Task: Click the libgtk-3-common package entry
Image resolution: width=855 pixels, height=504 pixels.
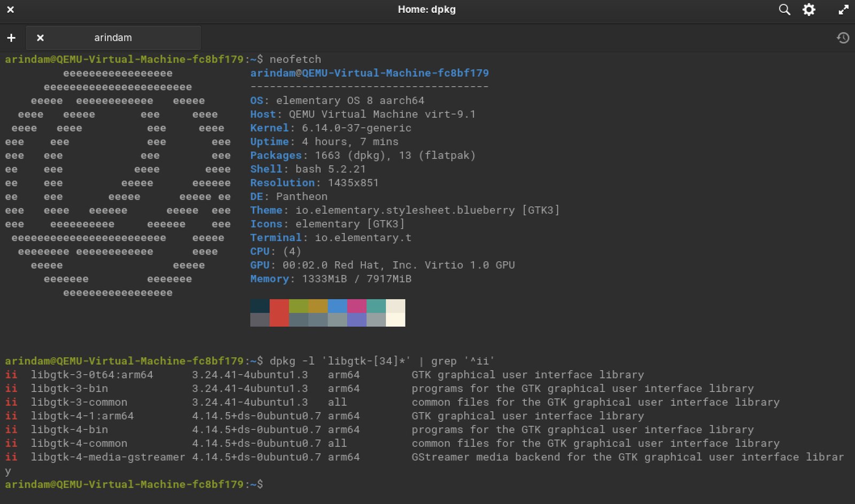Action: pyautogui.click(x=79, y=402)
